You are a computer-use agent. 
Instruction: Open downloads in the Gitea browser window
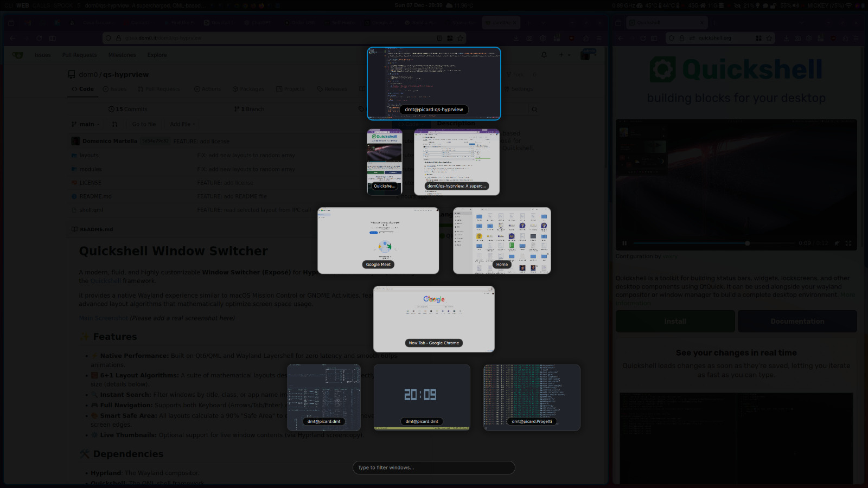click(x=516, y=38)
